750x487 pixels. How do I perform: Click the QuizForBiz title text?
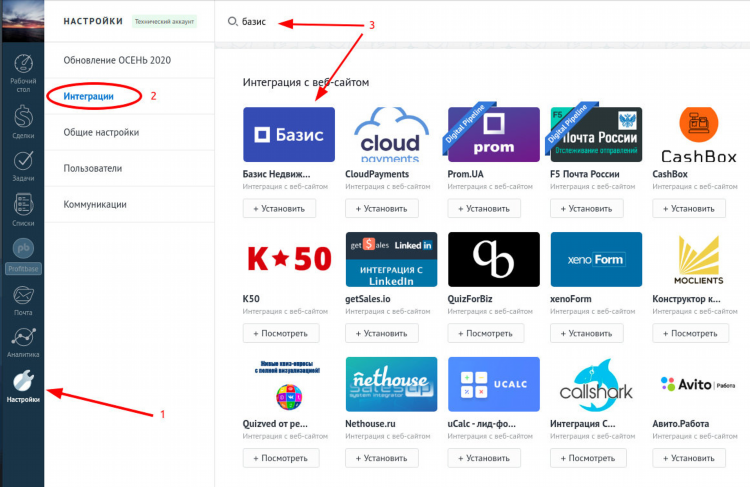click(x=470, y=299)
